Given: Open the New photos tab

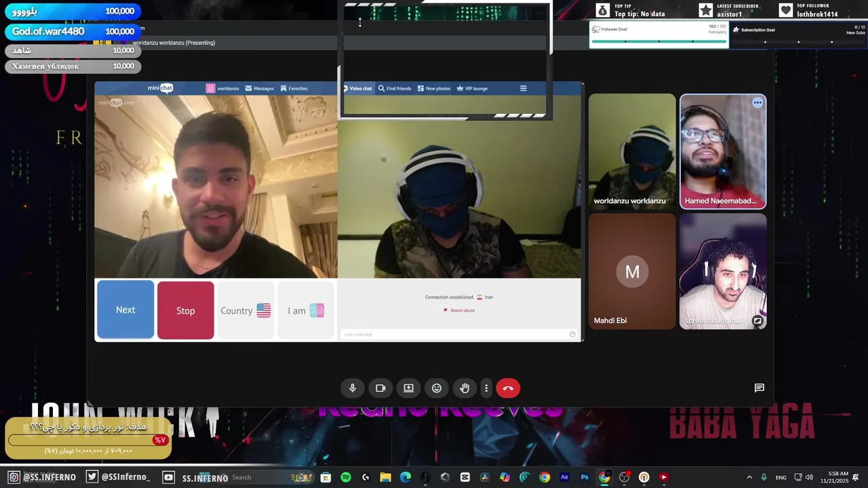Looking at the screenshot, I should [434, 88].
